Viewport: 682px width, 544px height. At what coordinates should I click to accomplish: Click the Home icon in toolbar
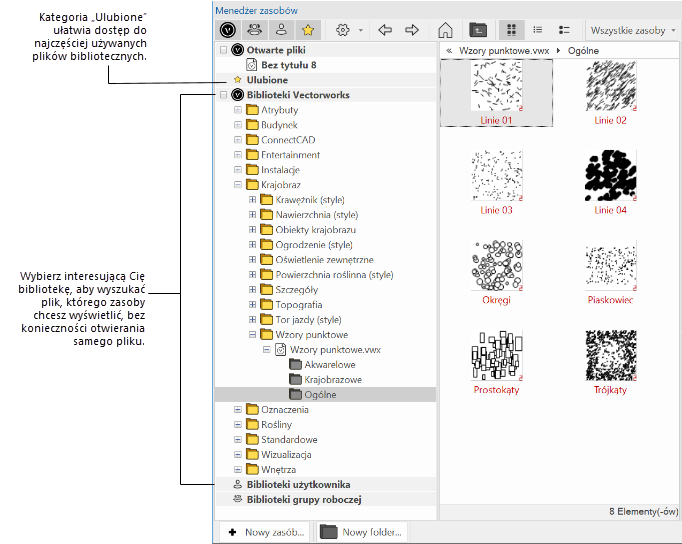coord(446,30)
